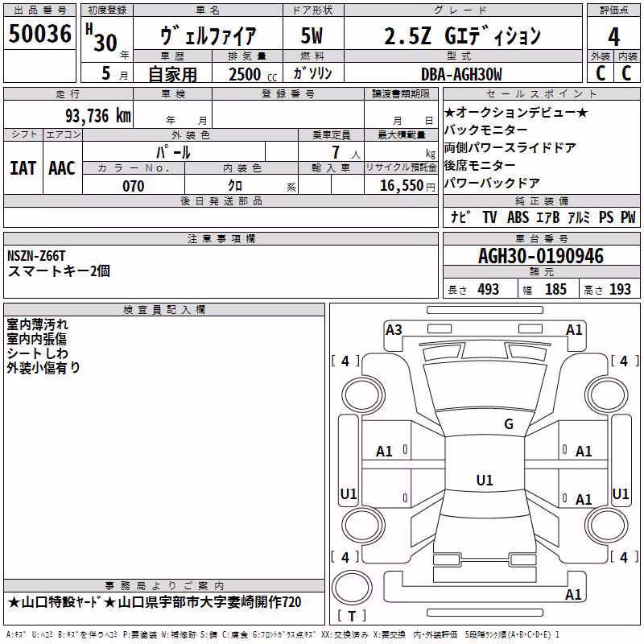Click U1 mark on left side sill
The height and width of the screenshot is (644, 644).
click(x=349, y=493)
